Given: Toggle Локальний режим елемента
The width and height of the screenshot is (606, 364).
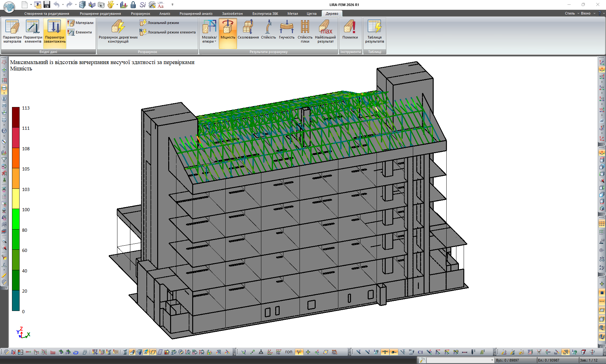Looking at the screenshot, I should [168, 32].
